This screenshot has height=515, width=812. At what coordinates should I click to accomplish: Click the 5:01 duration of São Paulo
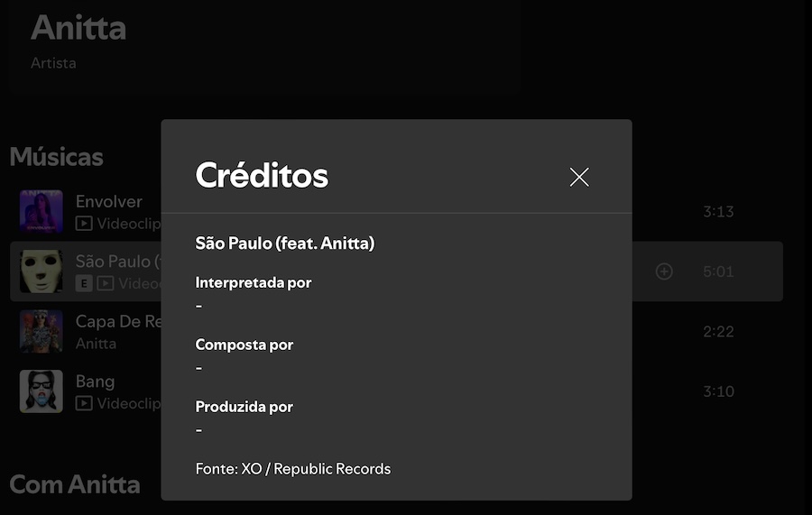(x=718, y=271)
